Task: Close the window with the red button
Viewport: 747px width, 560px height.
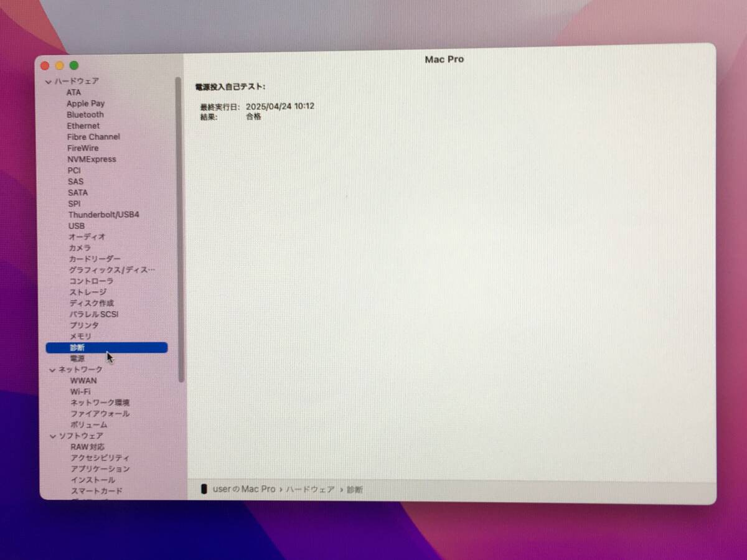Action: (x=45, y=65)
